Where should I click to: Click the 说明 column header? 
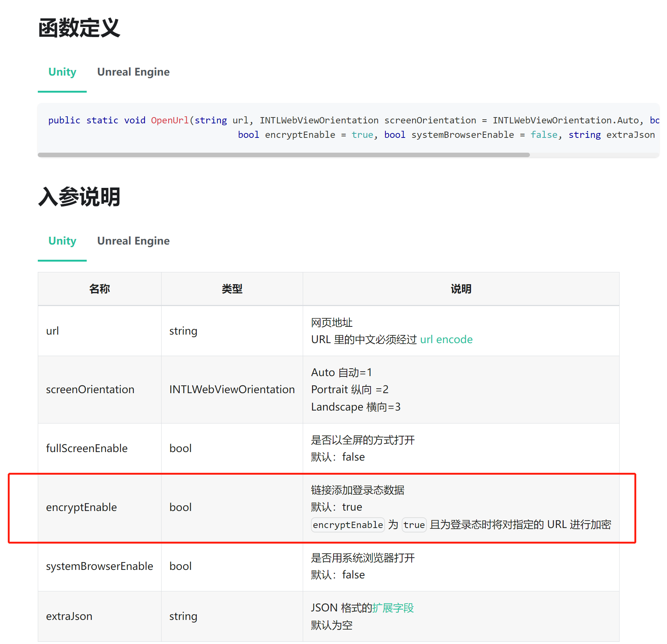[461, 289]
